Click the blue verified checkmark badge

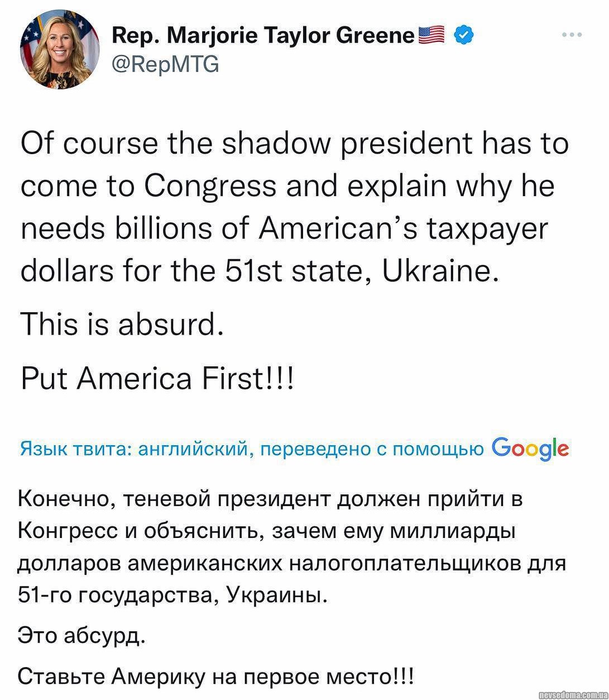click(464, 36)
